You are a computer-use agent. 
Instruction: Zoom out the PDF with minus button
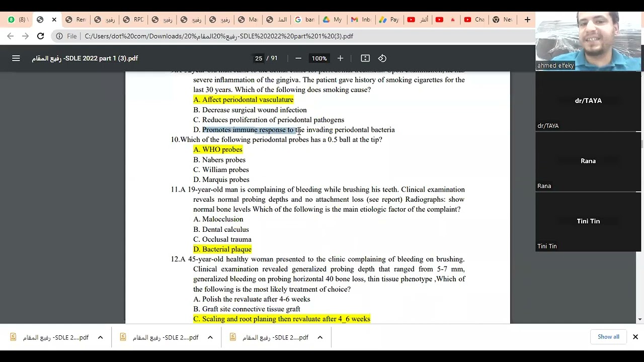pos(298,58)
